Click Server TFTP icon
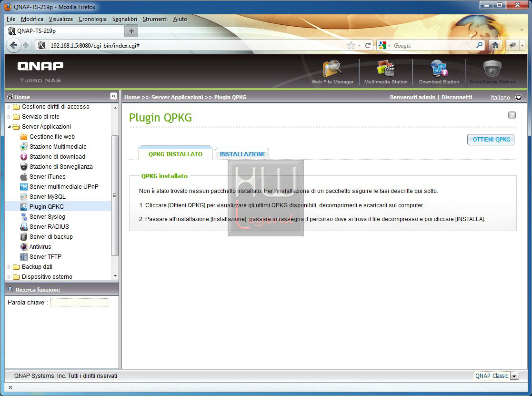The width and height of the screenshot is (532, 396). 24,256
